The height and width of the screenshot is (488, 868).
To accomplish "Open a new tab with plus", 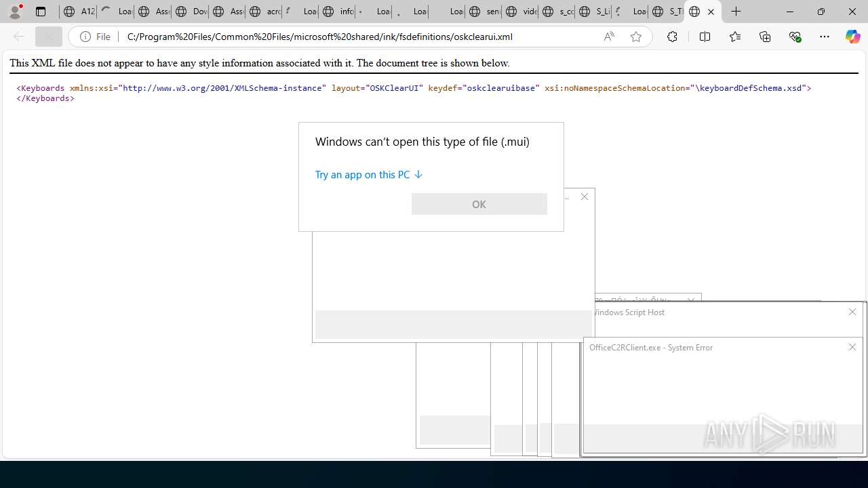I will point(736,12).
